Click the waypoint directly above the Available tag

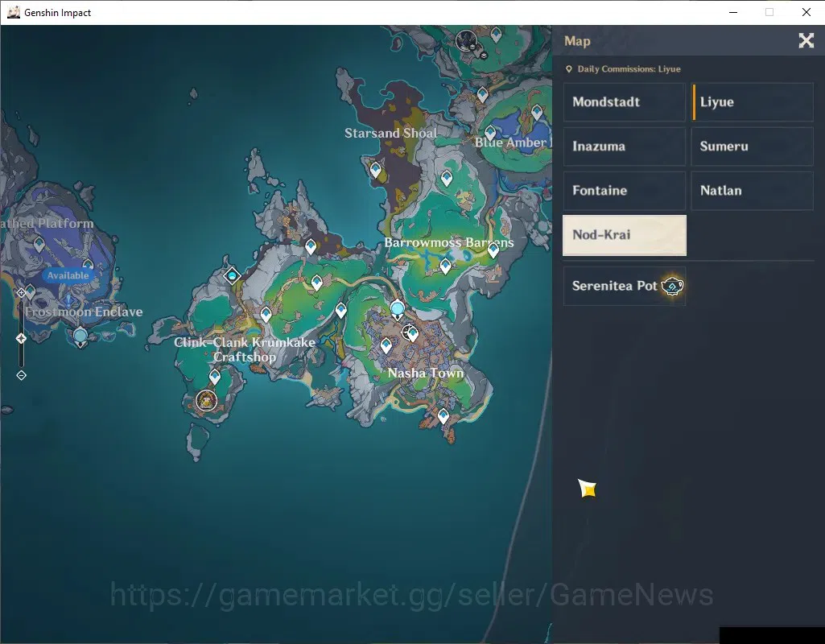click(x=88, y=264)
